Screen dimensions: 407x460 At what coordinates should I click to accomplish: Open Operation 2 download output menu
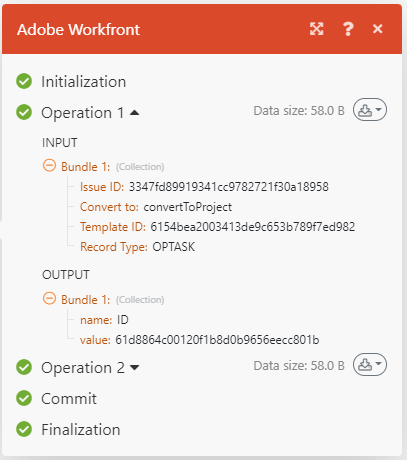[370, 365]
